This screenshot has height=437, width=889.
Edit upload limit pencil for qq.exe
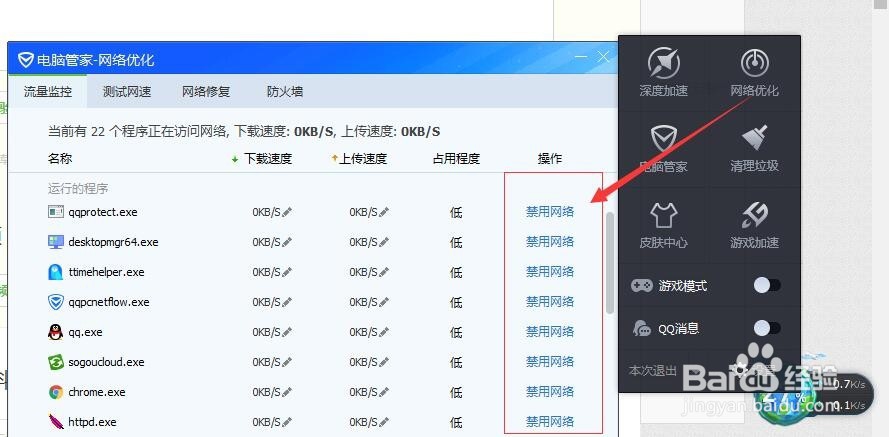coord(384,332)
